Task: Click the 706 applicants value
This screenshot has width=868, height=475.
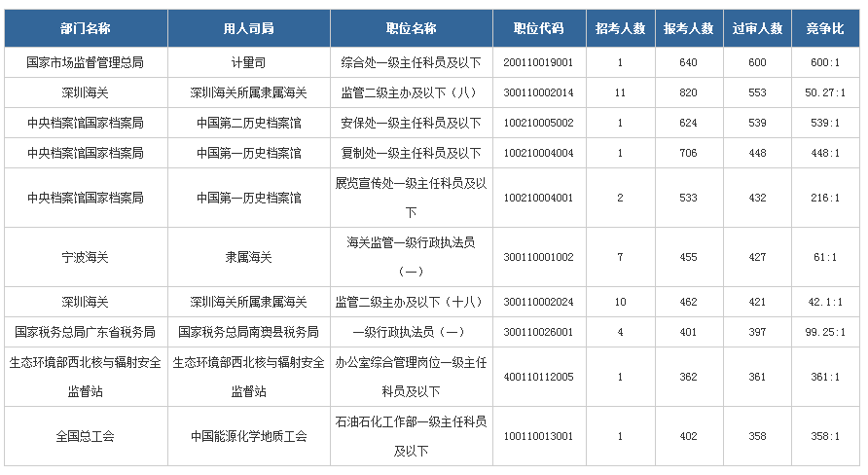Action: pos(689,153)
